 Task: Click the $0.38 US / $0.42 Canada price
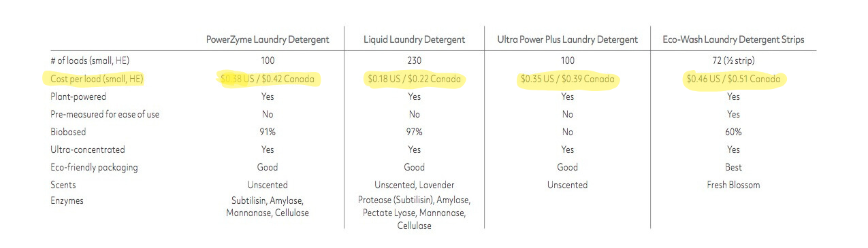(268, 79)
